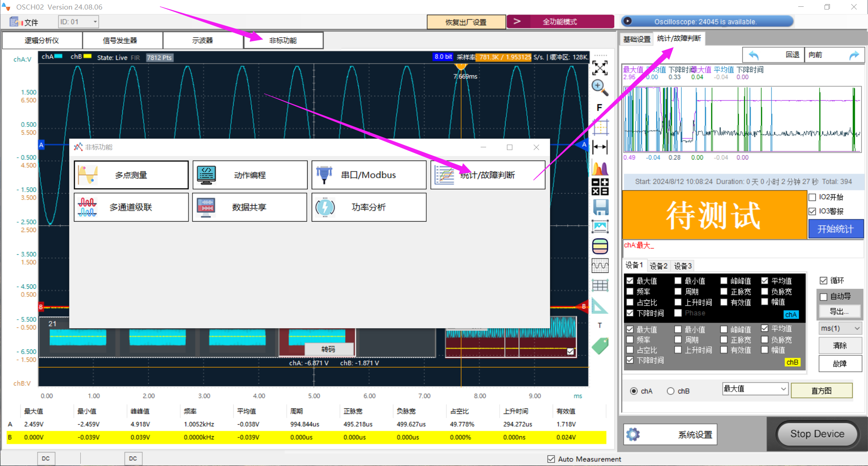868x466 pixels.
Task: Click the blue floppy disk save icon
Action: 600,207
